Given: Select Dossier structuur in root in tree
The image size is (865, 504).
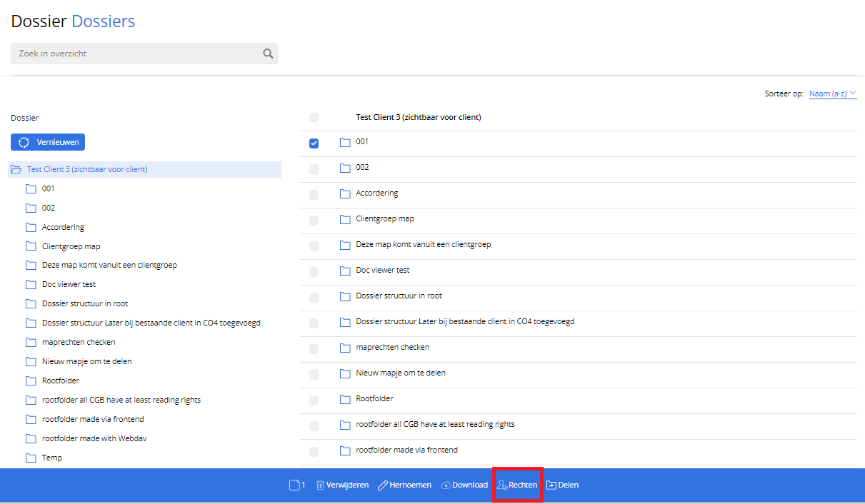Looking at the screenshot, I should (x=85, y=304).
